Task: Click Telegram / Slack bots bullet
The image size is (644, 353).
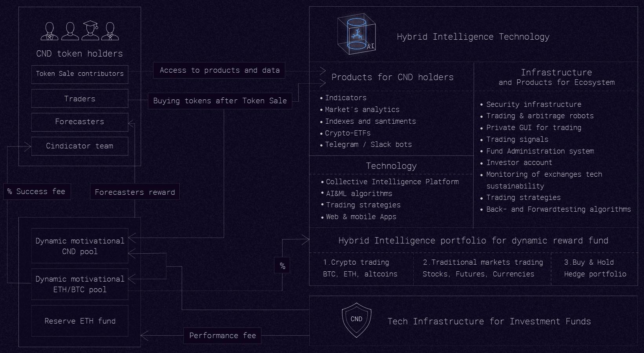Action: (x=366, y=144)
